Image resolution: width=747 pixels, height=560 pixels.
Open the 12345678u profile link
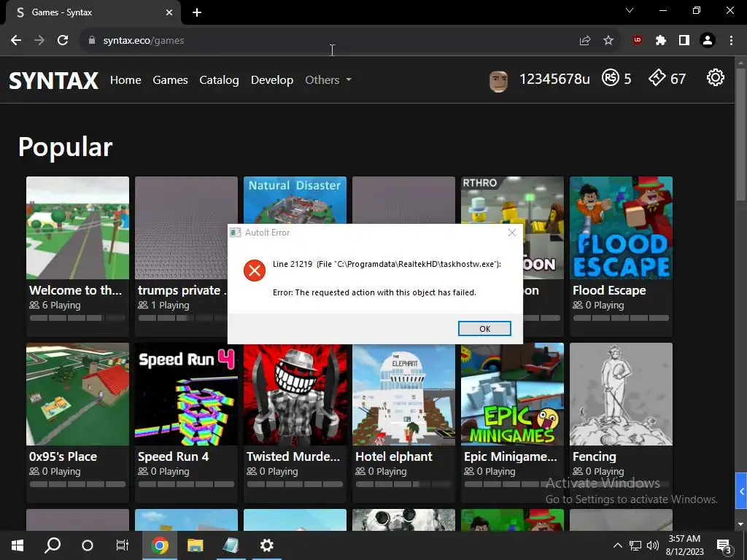tap(554, 79)
